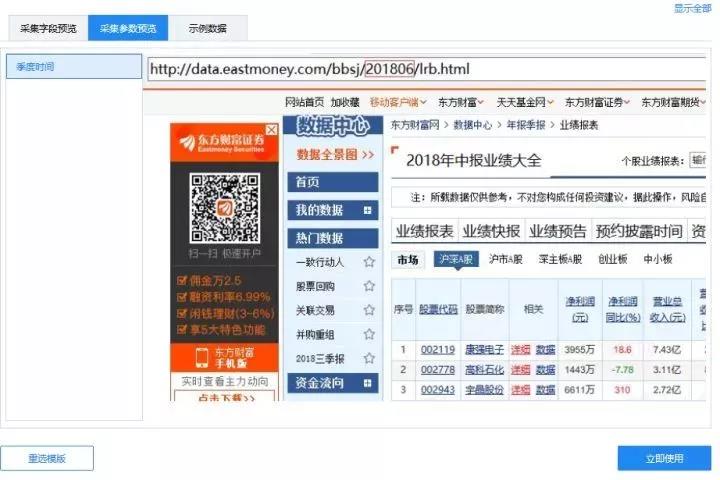
Task: Open the 2018三季报 sidebar link
Action: pos(320,358)
